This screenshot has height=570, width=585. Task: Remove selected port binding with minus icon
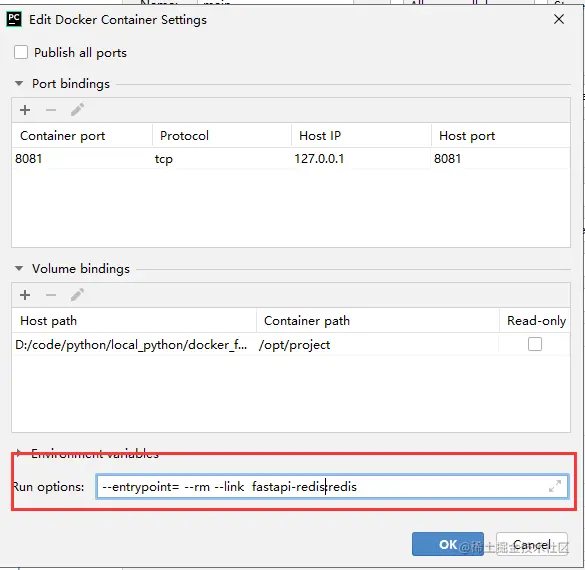point(51,110)
